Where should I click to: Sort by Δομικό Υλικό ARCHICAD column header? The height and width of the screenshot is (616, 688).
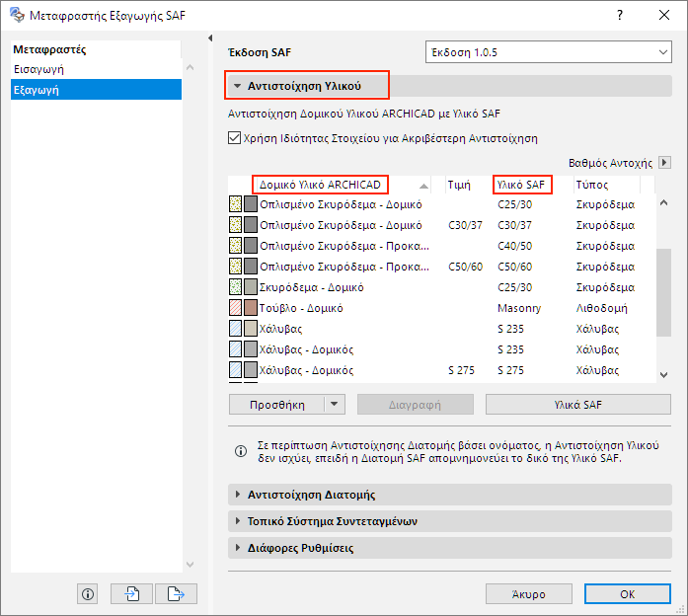pos(320,185)
